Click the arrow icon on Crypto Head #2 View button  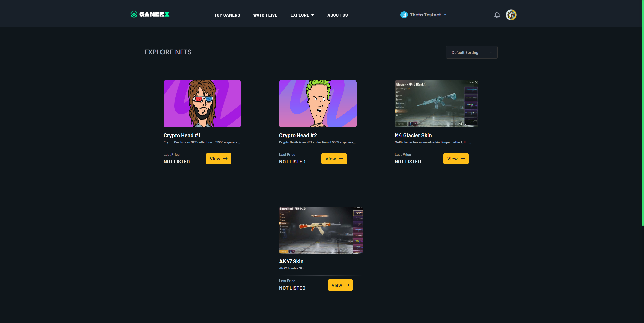pyautogui.click(x=341, y=159)
